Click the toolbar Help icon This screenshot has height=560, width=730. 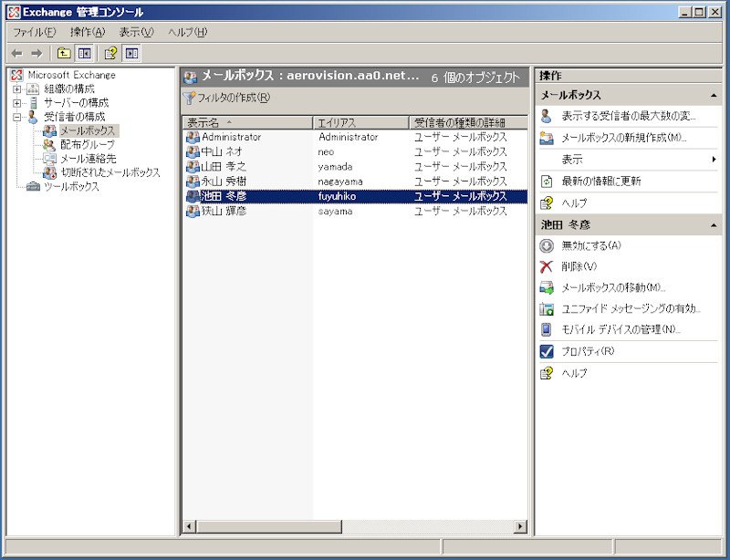(110, 53)
